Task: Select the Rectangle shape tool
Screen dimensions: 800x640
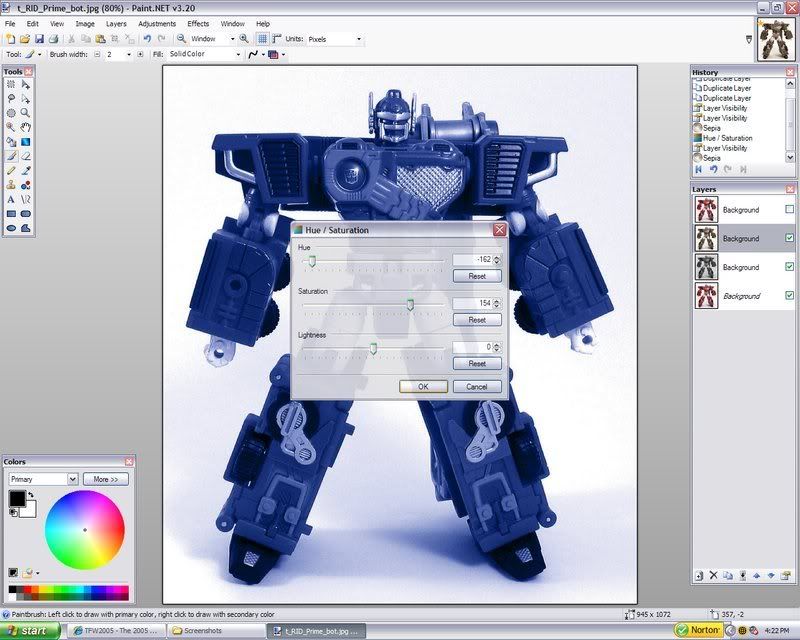Action: tap(11, 214)
